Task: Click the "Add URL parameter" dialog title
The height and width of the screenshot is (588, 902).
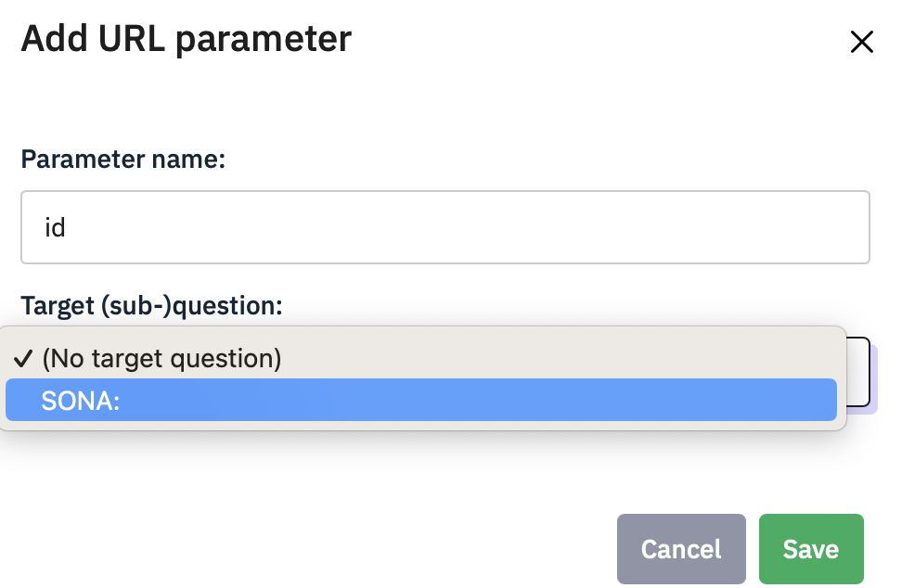Action: 186,39
